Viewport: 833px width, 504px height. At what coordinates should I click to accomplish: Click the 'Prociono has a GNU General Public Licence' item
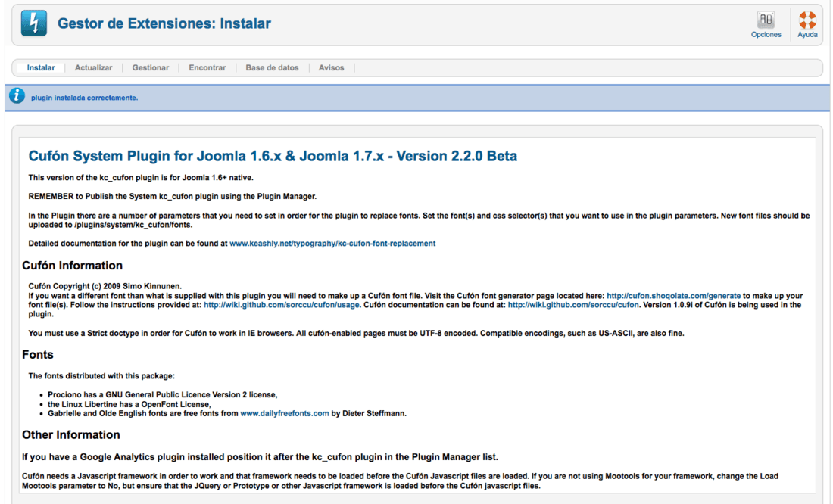[163, 394]
